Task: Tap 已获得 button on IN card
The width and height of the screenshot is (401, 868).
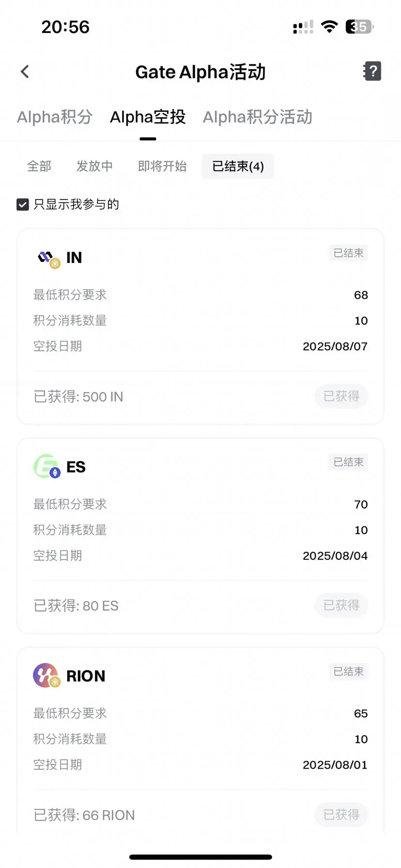Action: (341, 396)
